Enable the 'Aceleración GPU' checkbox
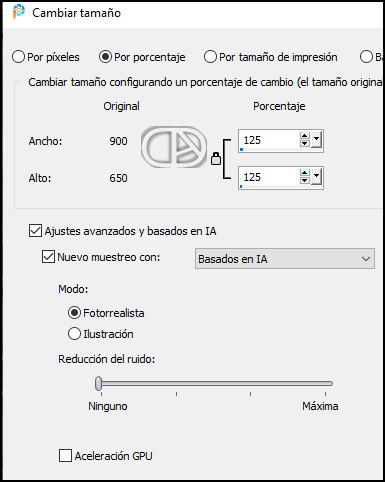 [x=65, y=456]
